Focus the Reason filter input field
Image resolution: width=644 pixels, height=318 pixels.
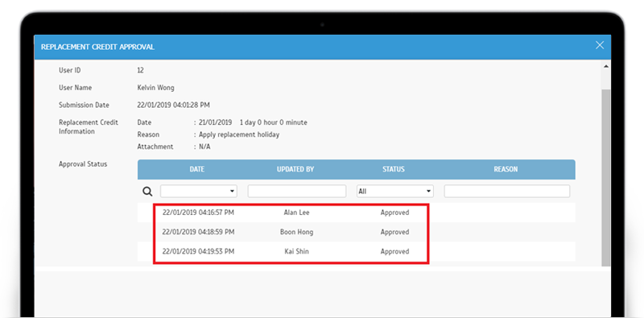tap(507, 191)
